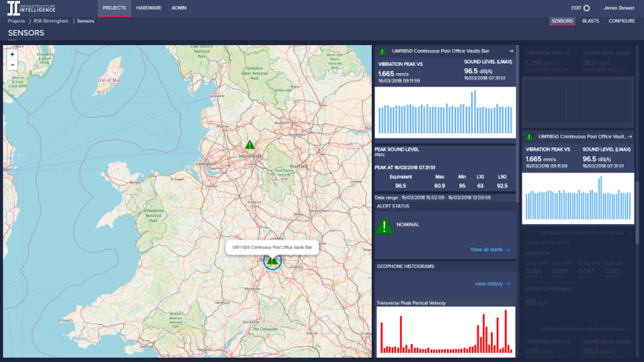
Task: Click the faded '103.3 dB(A)' value
Action: [x=598, y=351]
